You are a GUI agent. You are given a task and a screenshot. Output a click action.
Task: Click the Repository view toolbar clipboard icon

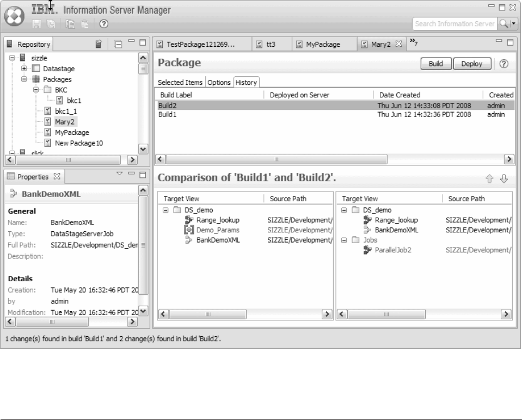[x=99, y=44]
